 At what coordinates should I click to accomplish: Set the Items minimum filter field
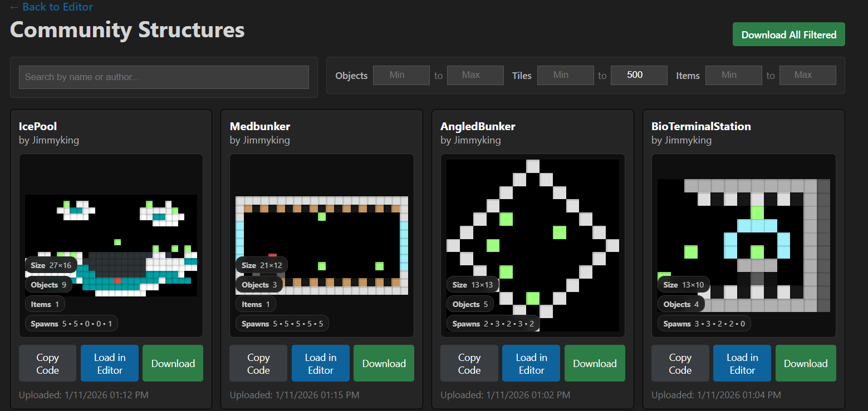[733, 75]
